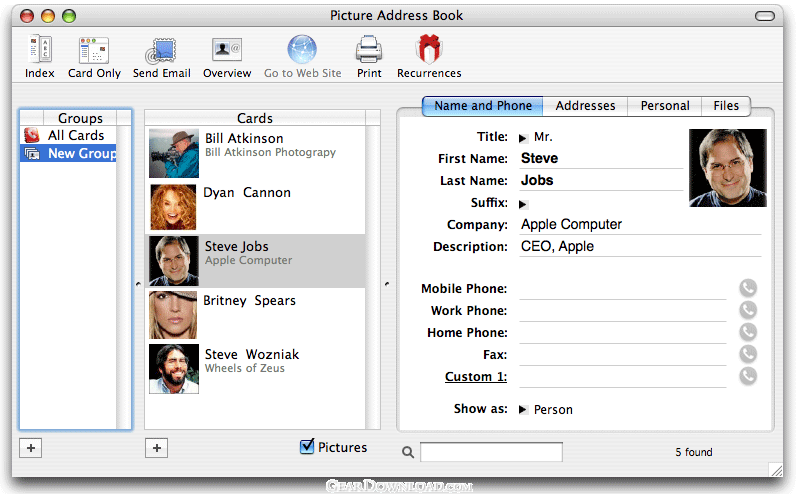Click the green zoom window button
The image size is (798, 494).
coord(69,16)
